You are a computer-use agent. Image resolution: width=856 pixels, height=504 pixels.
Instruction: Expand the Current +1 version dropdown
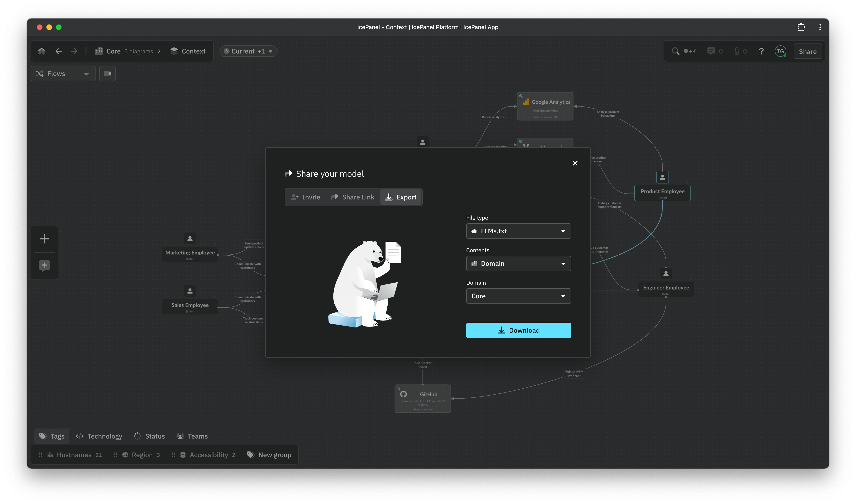(x=248, y=51)
